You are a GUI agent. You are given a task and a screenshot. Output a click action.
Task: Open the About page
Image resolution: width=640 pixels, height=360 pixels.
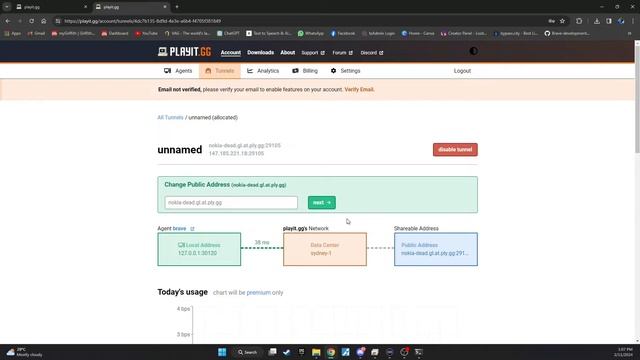[x=287, y=53]
